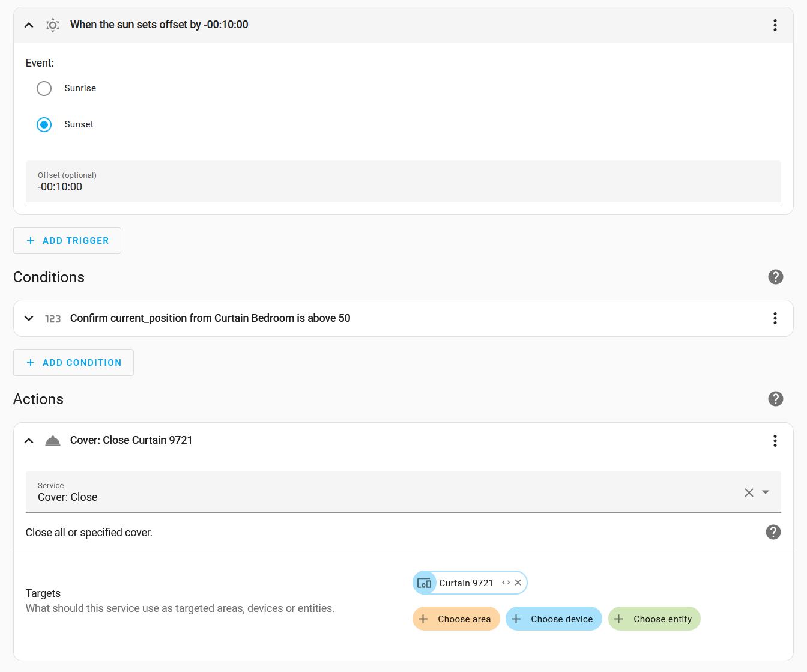807x672 pixels.
Task: Click the Add Condition button
Action: point(73,363)
